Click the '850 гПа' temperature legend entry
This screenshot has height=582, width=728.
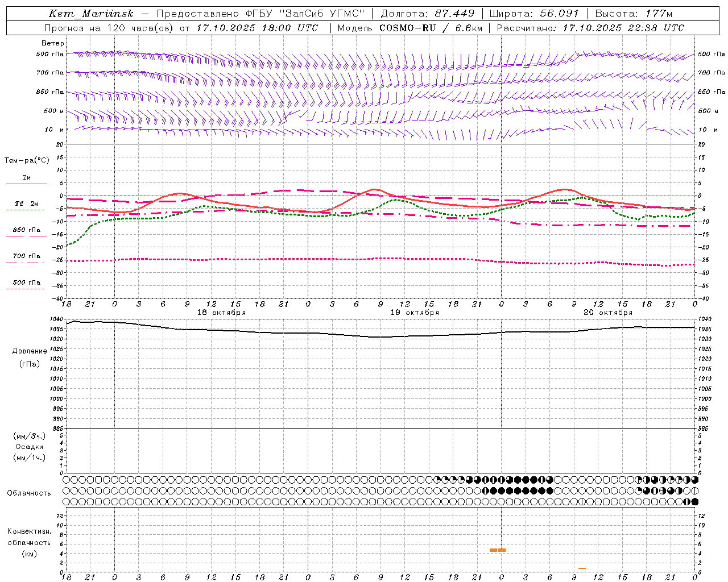[27, 230]
